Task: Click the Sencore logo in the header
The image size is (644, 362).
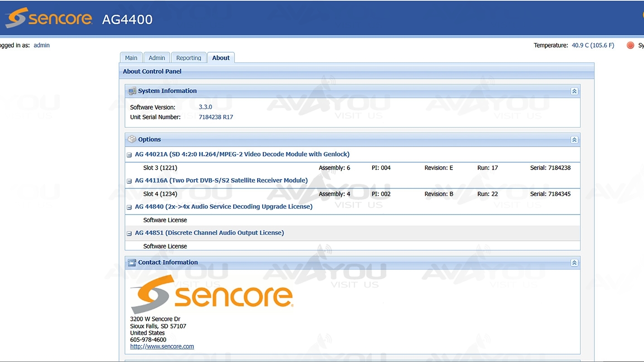Action: click(49, 19)
